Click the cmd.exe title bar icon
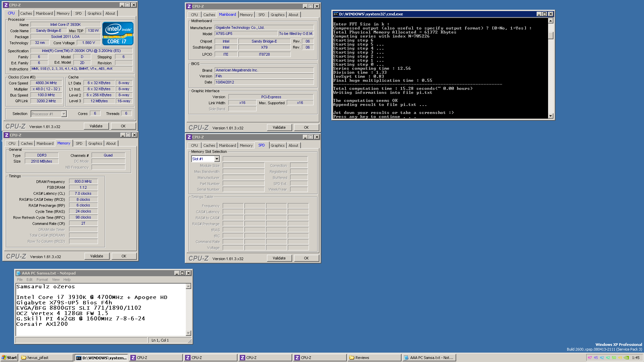Viewport: 644px width, 362px height. click(335, 14)
